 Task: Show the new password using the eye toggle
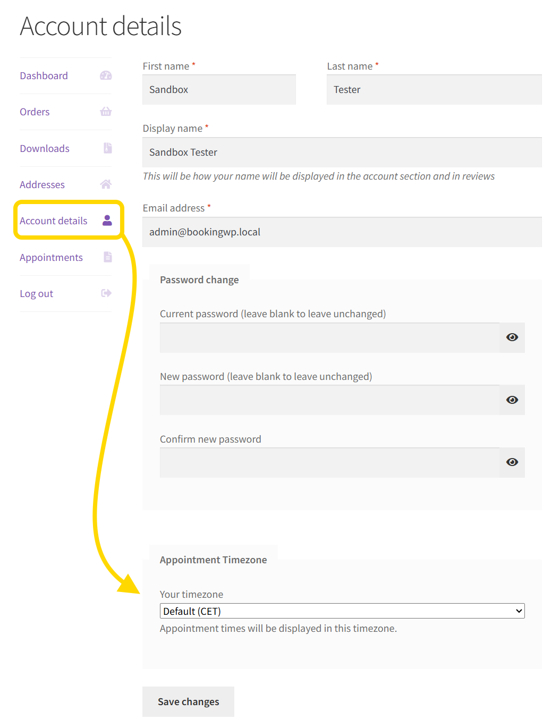pyautogui.click(x=512, y=400)
